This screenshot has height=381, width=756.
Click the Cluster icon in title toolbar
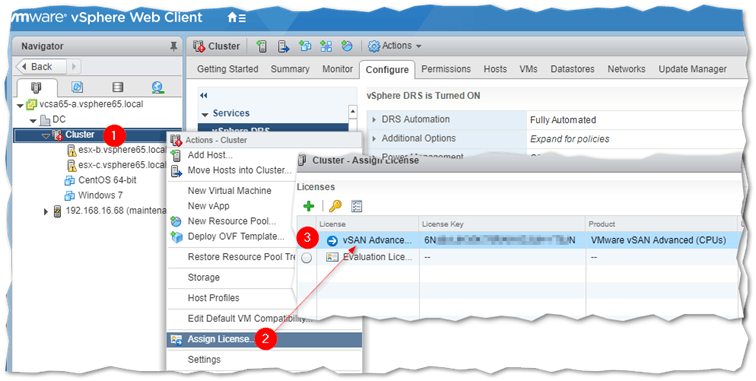(199, 46)
